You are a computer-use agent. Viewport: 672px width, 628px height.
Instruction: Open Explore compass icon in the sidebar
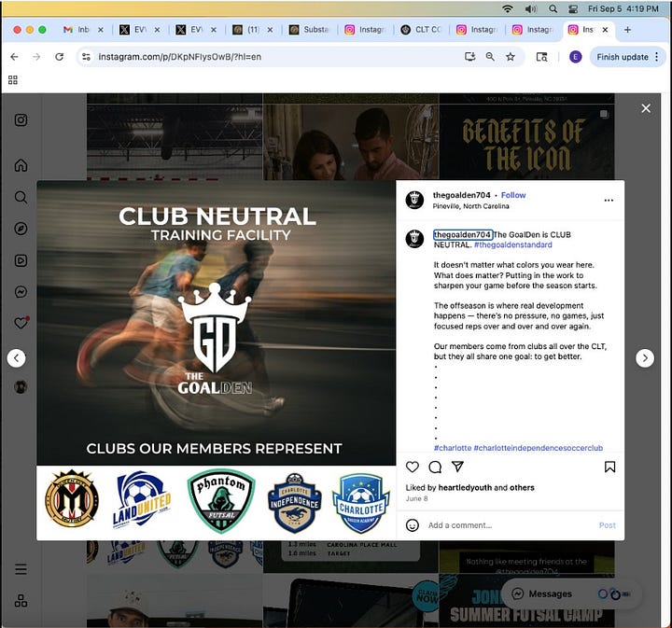coord(21,229)
